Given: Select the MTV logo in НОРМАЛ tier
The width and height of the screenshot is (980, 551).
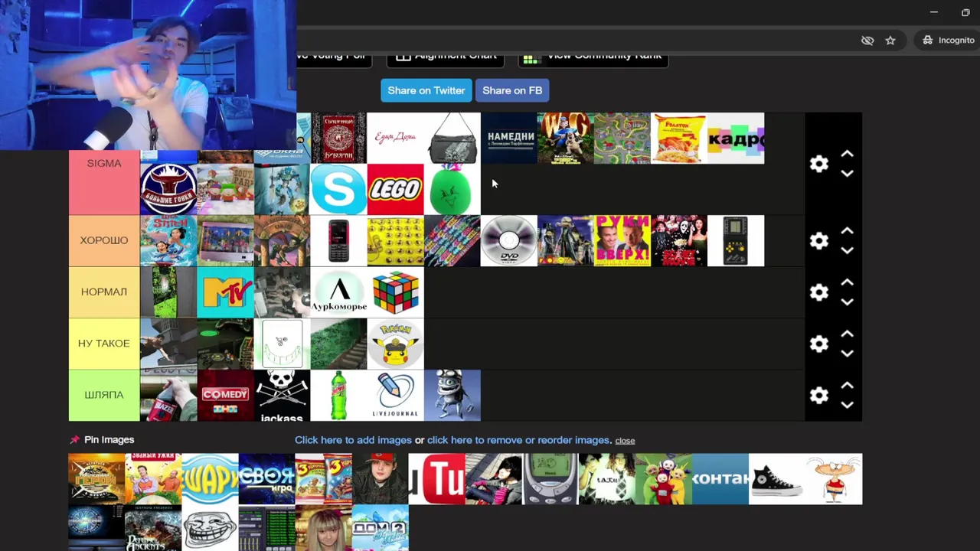Looking at the screenshot, I should coord(225,292).
